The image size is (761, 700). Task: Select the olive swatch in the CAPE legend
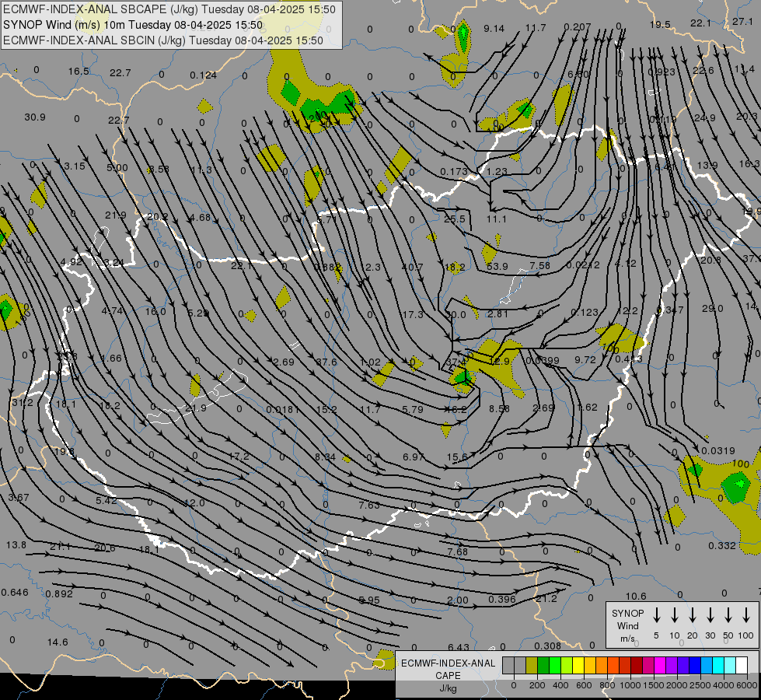click(532, 666)
